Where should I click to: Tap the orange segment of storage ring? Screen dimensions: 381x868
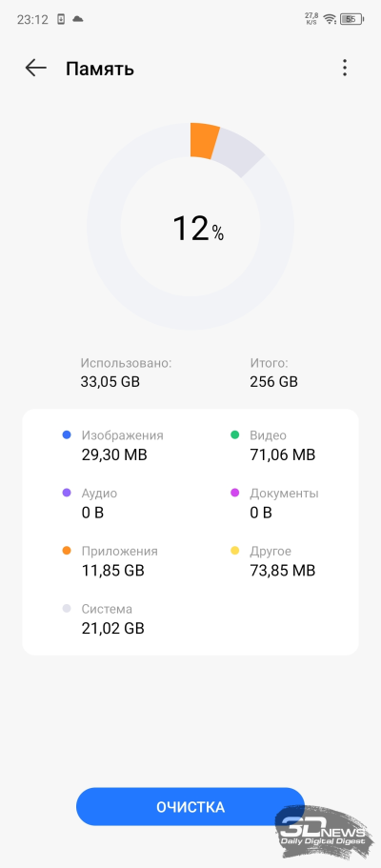point(203,141)
